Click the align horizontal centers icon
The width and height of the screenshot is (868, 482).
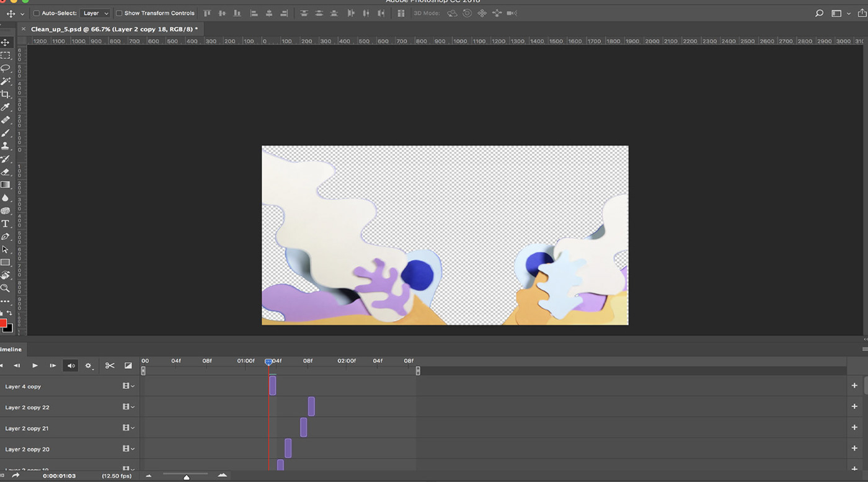[269, 13]
